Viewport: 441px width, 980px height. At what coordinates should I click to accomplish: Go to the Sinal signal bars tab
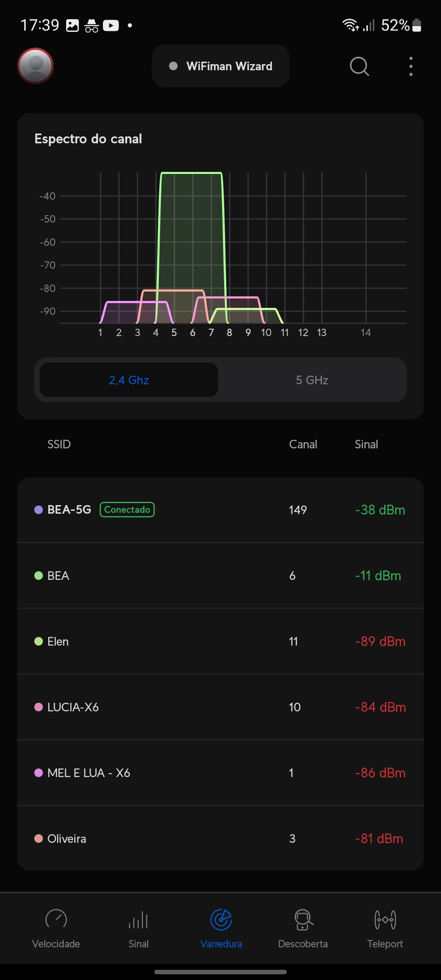[138, 928]
